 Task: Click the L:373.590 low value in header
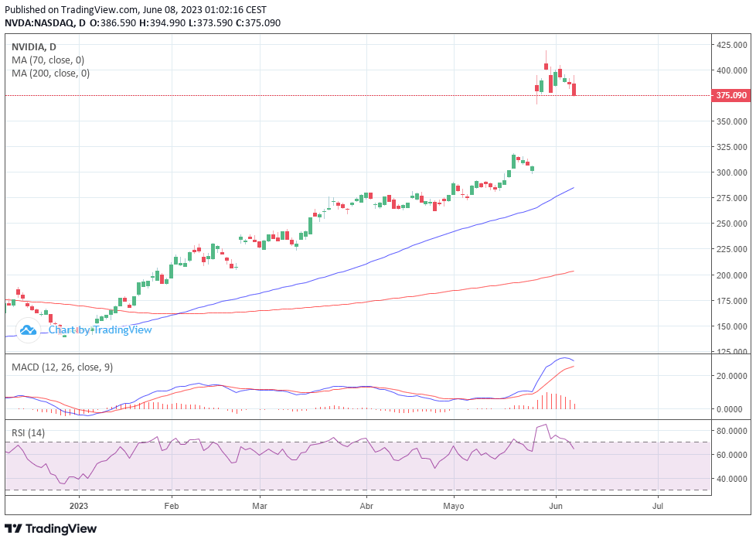coord(211,22)
